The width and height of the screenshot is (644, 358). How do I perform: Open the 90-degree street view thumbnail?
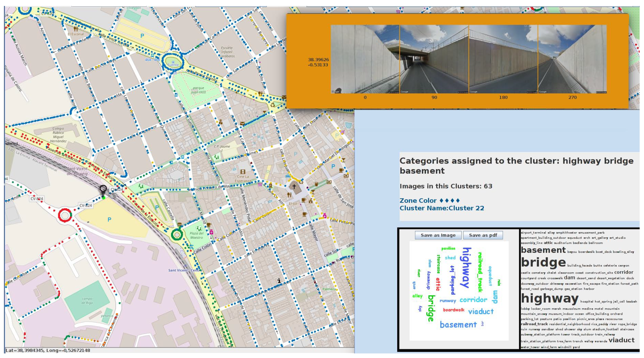(x=434, y=59)
